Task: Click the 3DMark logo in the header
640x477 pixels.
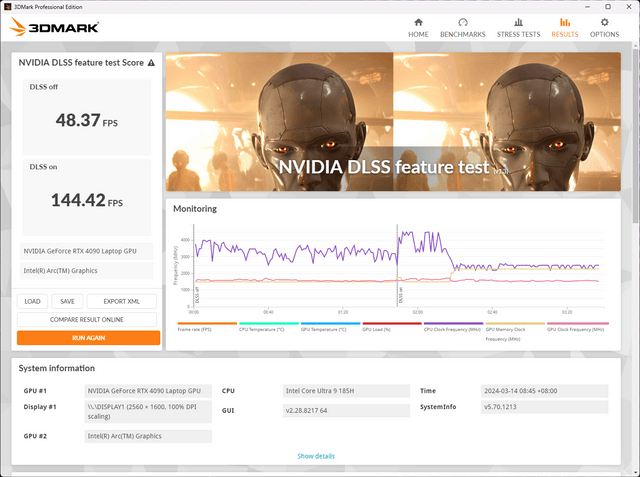Action: [x=54, y=27]
